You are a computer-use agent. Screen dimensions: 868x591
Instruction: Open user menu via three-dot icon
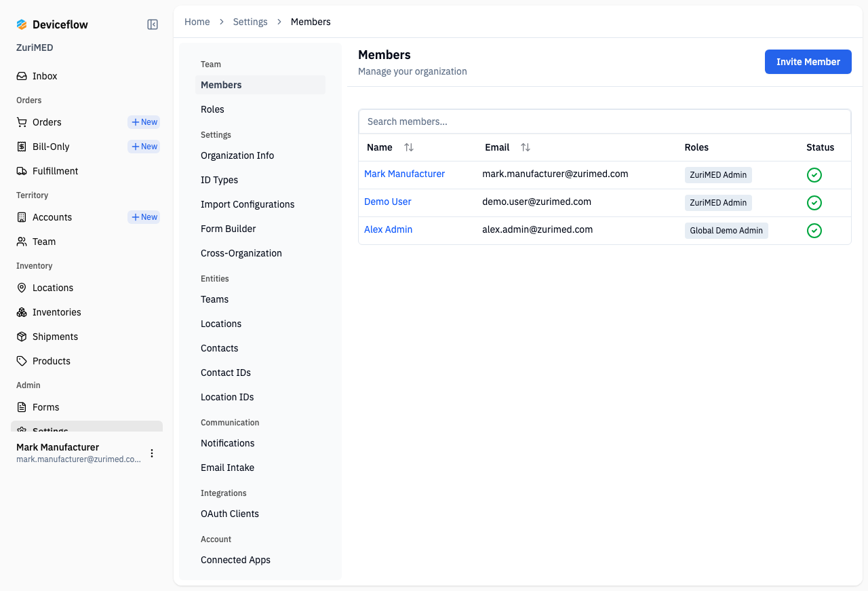pyautogui.click(x=152, y=453)
